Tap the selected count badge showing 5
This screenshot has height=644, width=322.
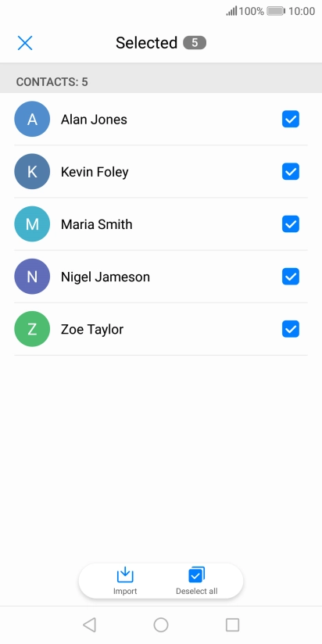pyautogui.click(x=195, y=43)
